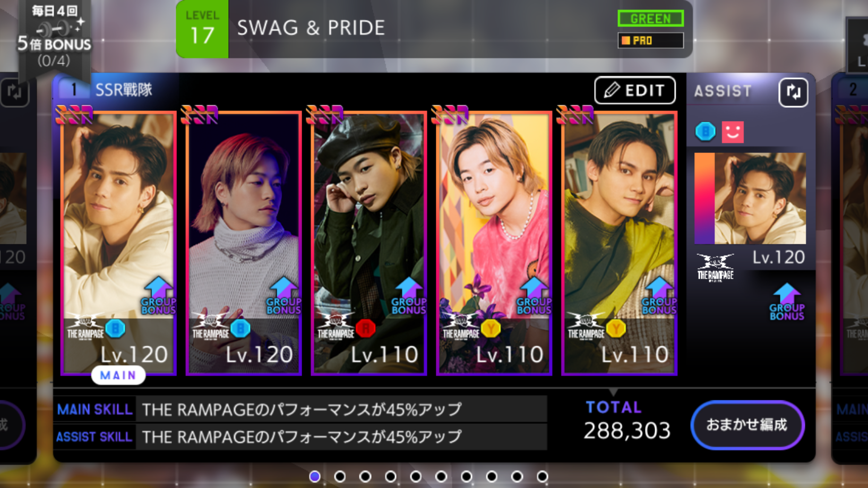Viewport: 868px width, 488px height.
Task: Click the pink smiley face icon in the assist panel
Action: 733,132
